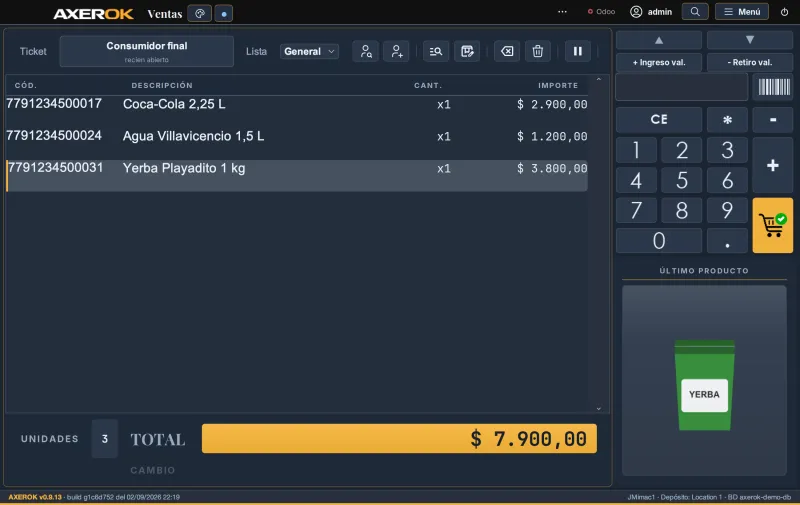Screen dimensions: 800x505
Task: Click the trash icon to discard ticket
Action: 538,51
